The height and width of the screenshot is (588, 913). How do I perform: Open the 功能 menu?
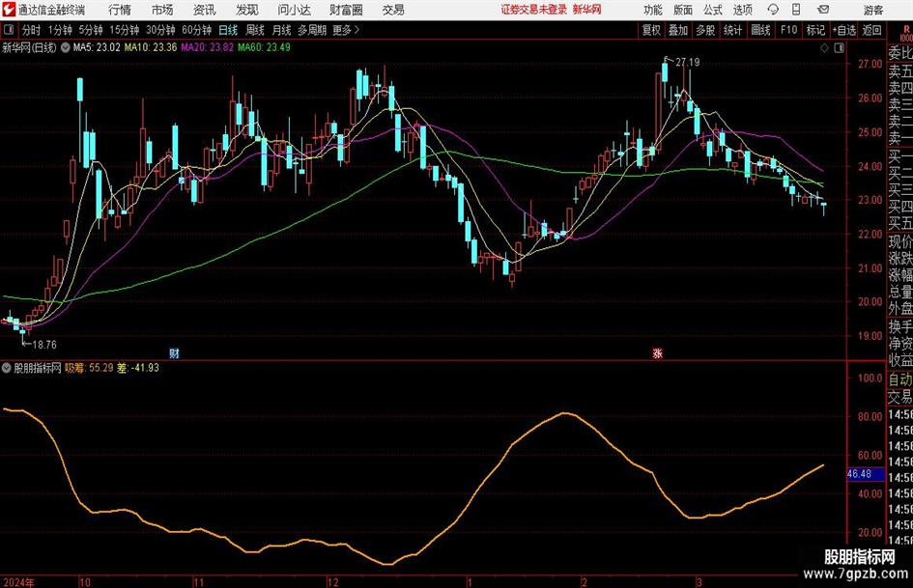[653, 10]
